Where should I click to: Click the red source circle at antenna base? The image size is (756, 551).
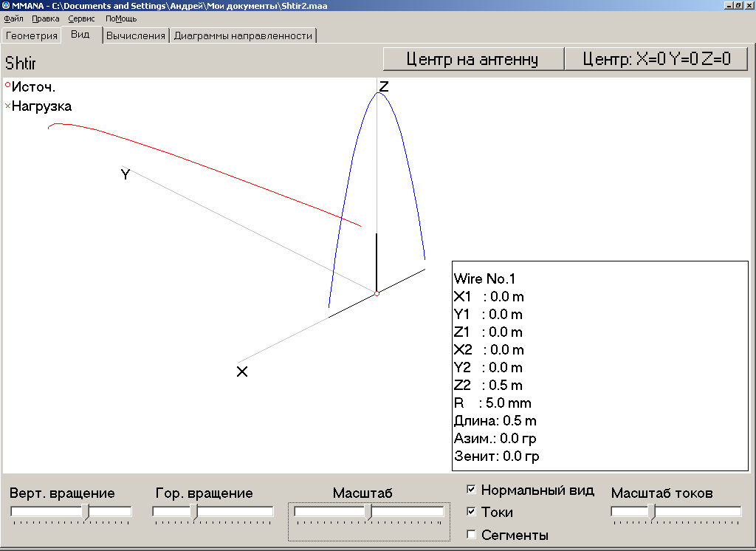point(377,293)
